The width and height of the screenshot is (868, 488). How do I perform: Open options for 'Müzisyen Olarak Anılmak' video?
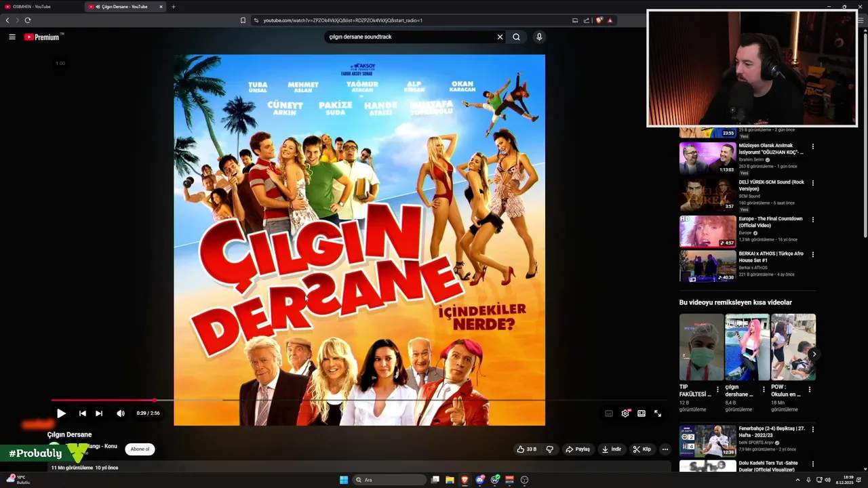pos(812,146)
